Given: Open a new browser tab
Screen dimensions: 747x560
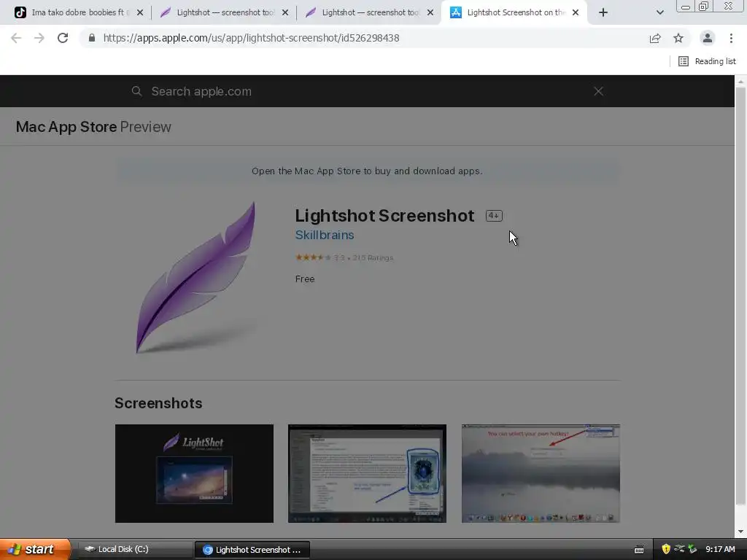Looking at the screenshot, I should 603,12.
